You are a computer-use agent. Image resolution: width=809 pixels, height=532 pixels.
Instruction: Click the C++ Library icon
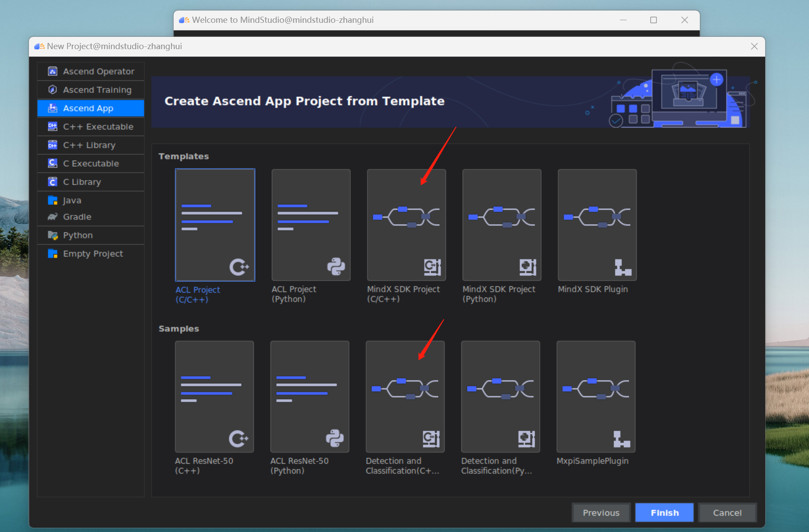(x=53, y=145)
